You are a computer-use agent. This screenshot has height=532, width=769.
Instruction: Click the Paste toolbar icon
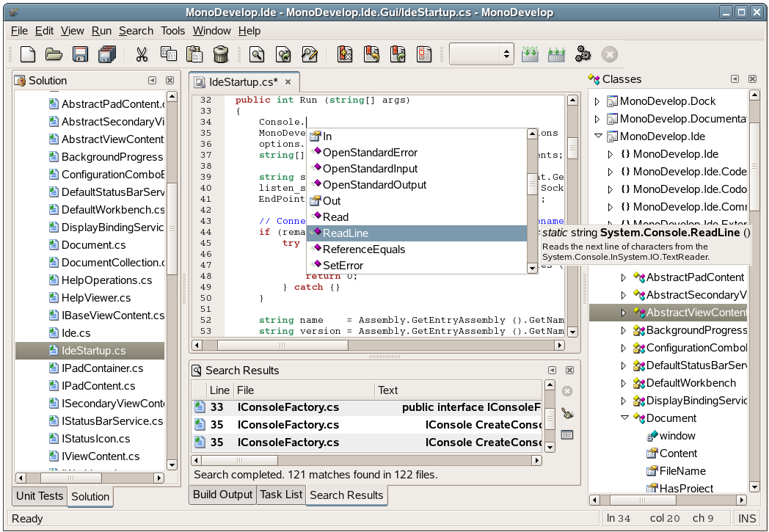click(x=195, y=54)
